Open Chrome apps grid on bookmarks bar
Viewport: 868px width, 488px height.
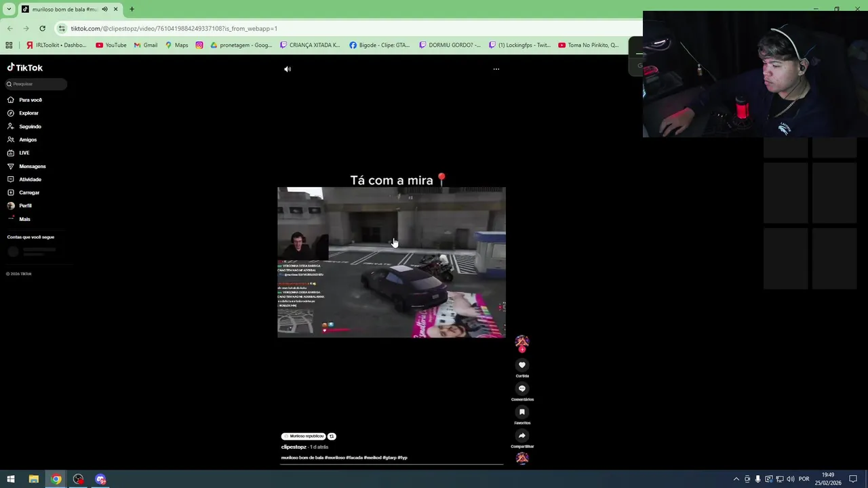[9, 45]
